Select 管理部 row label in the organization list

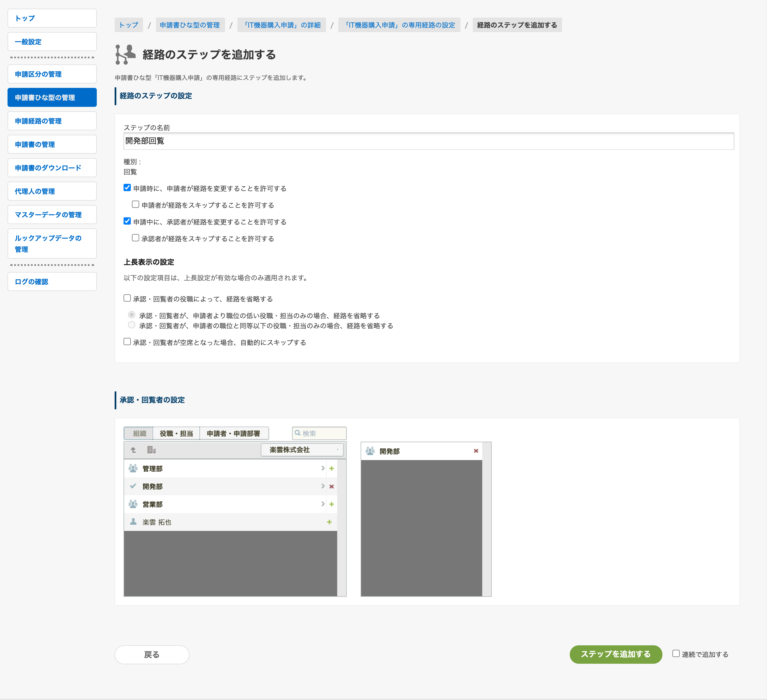pyautogui.click(x=153, y=468)
